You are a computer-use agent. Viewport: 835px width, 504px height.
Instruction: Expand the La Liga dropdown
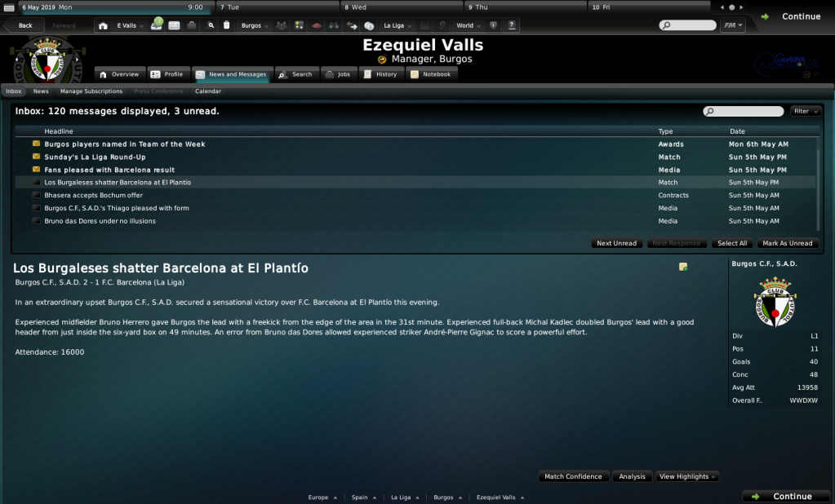coord(398,25)
